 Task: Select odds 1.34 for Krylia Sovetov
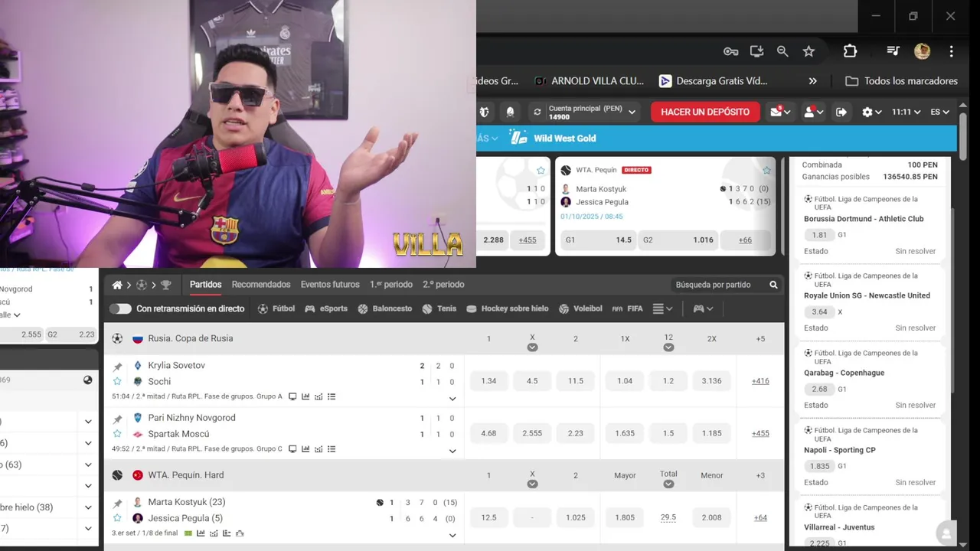coord(488,381)
